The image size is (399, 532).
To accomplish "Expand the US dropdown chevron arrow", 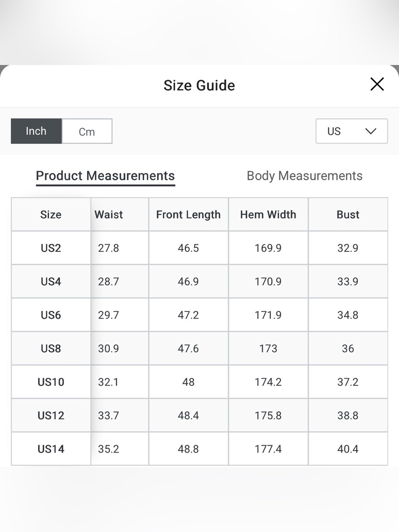I will click(371, 131).
